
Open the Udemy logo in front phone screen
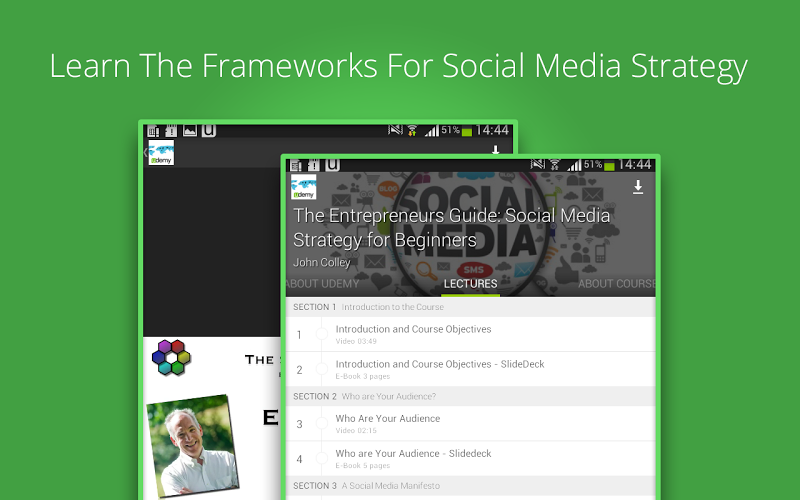tap(304, 187)
